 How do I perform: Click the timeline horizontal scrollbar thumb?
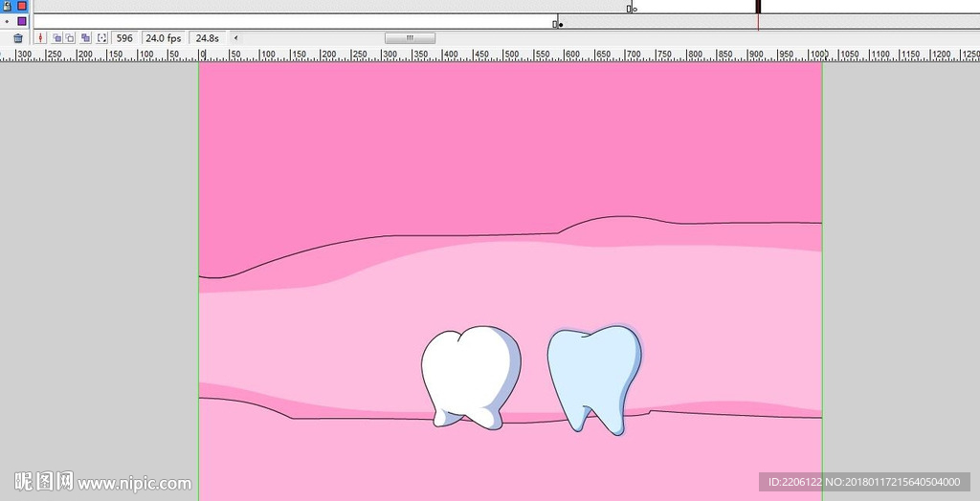[410, 38]
